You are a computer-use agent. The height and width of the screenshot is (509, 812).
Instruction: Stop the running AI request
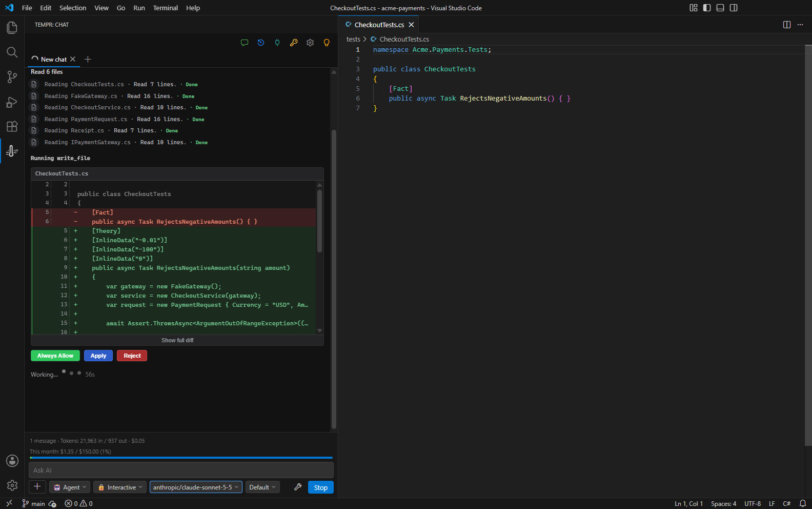pos(321,487)
